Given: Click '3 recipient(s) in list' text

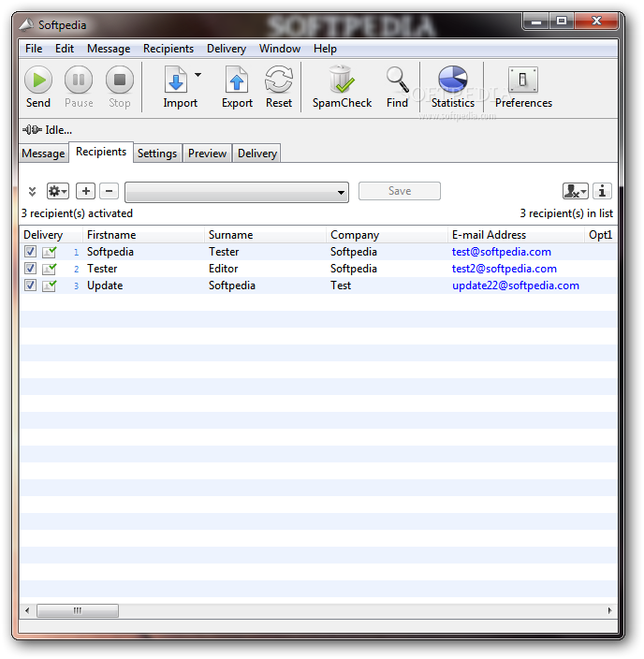Looking at the screenshot, I should coord(566,213).
